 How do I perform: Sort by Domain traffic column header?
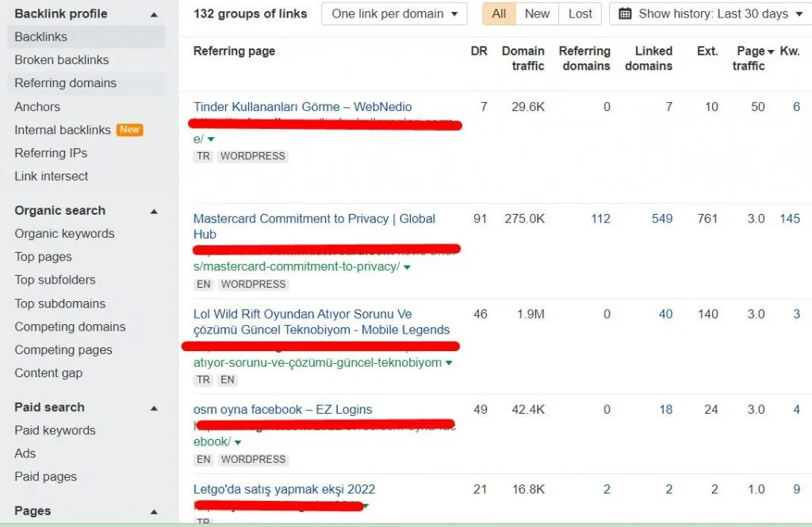[x=523, y=59]
